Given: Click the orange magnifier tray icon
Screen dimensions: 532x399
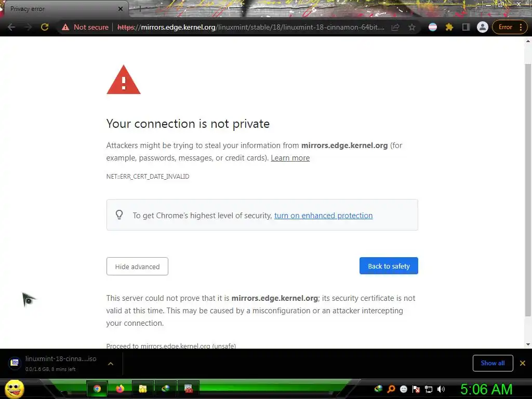Looking at the screenshot, I should click(391, 389).
